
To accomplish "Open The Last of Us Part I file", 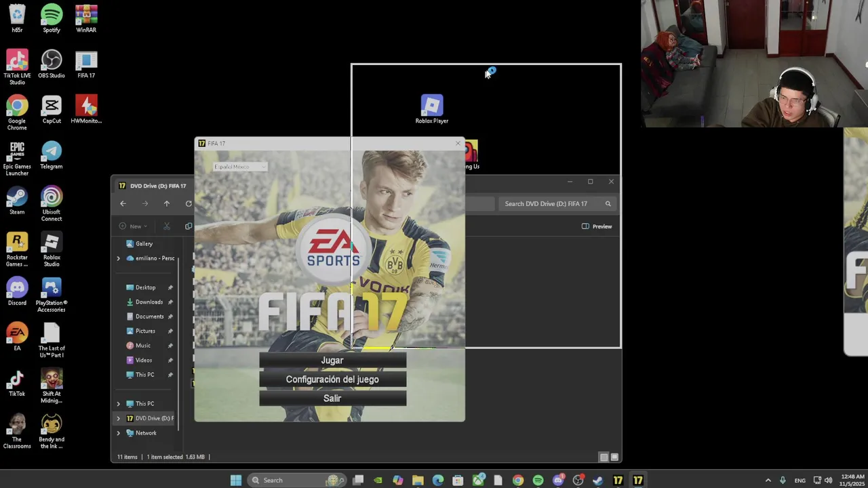I will pyautogui.click(x=52, y=340).
